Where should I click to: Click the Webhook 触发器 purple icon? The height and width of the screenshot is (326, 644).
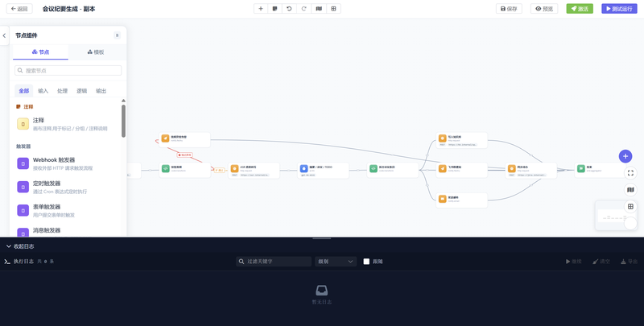[x=23, y=163]
